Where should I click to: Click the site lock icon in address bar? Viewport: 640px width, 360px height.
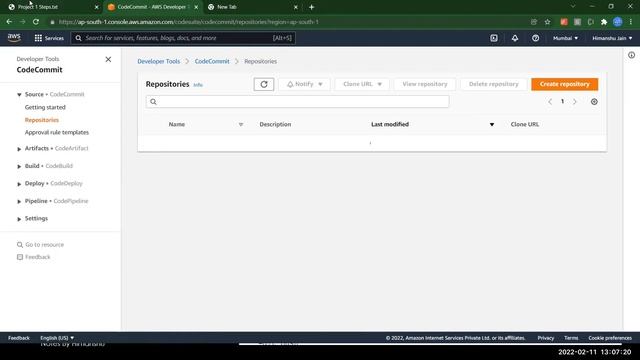coord(53,22)
